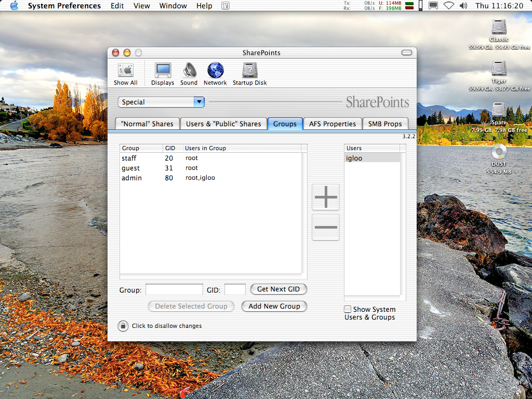The image size is (532, 399).
Task: Click the Tx/Rx network throughput monitor
Action: tap(359, 6)
